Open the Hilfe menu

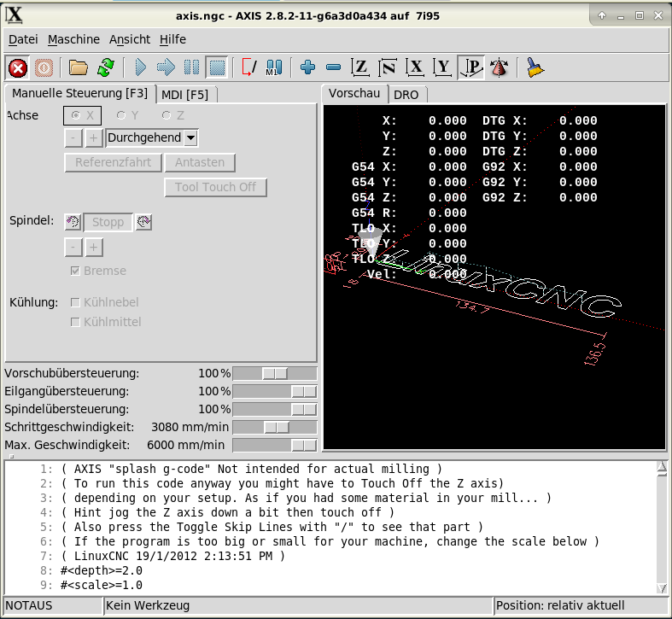172,39
